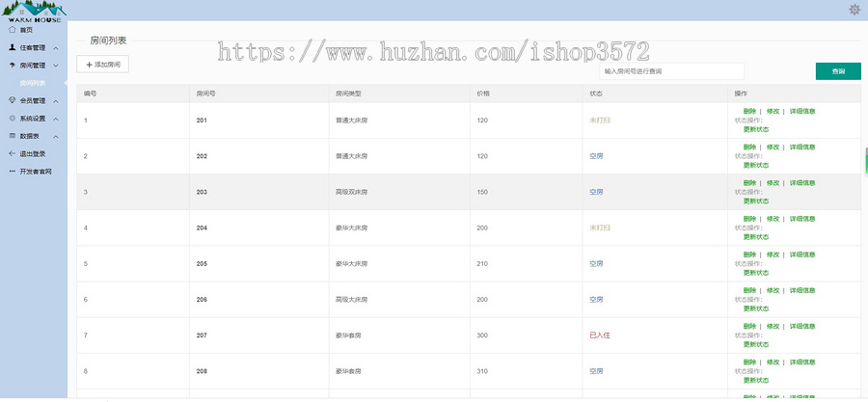Screen dimensions: 868x402
Task: Go to 首页 in sidebar
Action: point(26,30)
